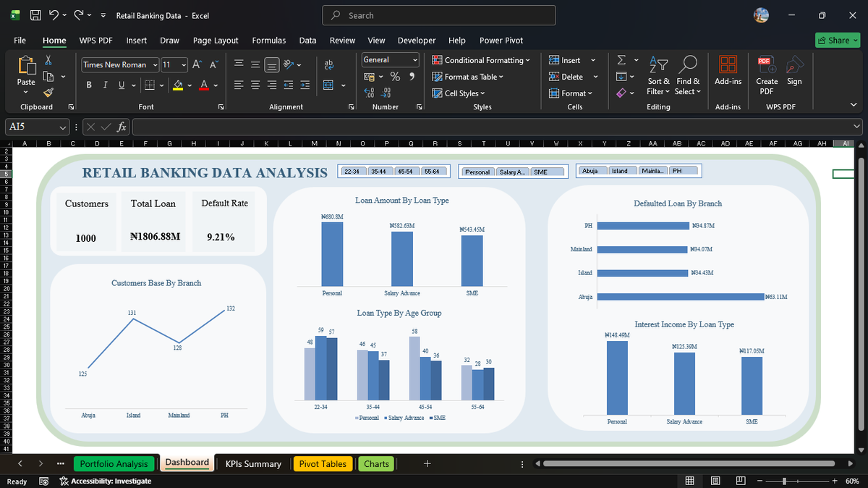Screen dimensions: 868x488
Task: Save the workbook using the disk icon
Action: [x=35, y=15]
